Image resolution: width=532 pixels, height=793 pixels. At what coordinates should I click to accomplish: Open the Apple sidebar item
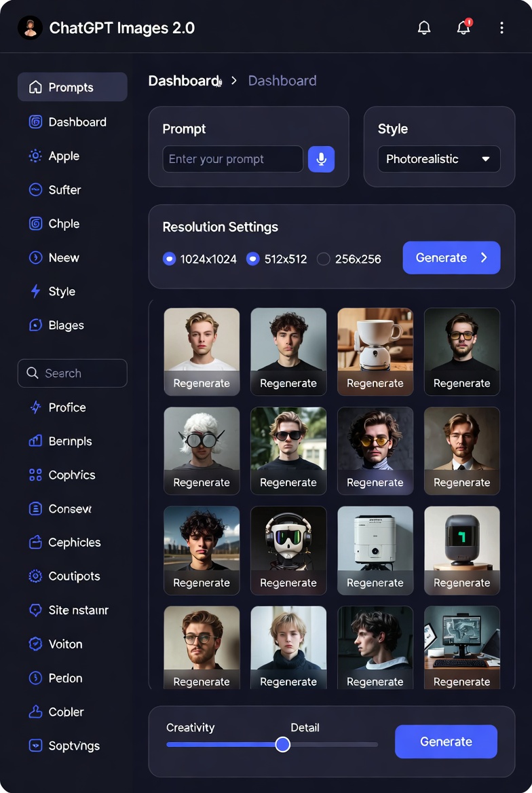coord(73,155)
